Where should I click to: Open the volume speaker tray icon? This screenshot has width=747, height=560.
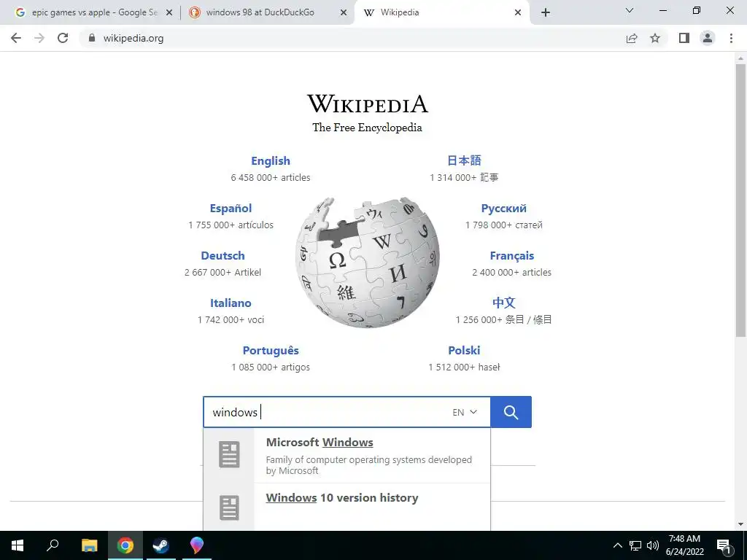click(x=653, y=545)
